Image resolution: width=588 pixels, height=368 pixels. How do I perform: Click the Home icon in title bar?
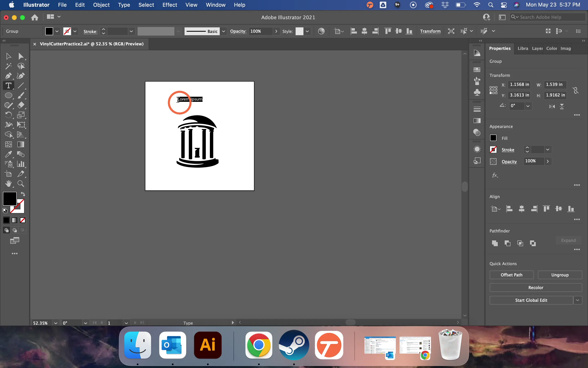click(35, 17)
